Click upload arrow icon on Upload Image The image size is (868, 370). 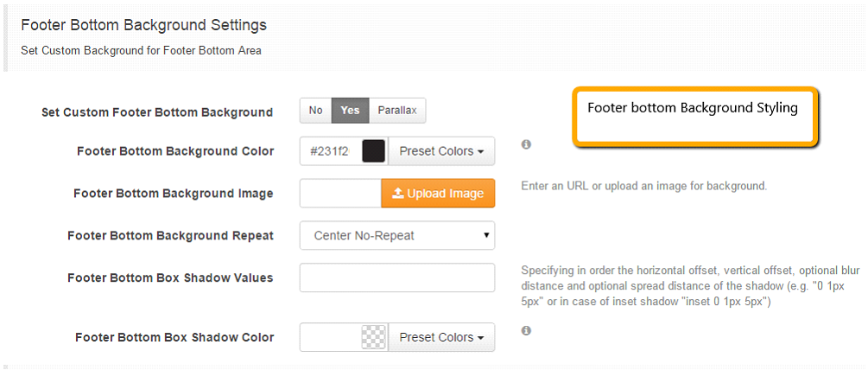click(x=397, y=194)
